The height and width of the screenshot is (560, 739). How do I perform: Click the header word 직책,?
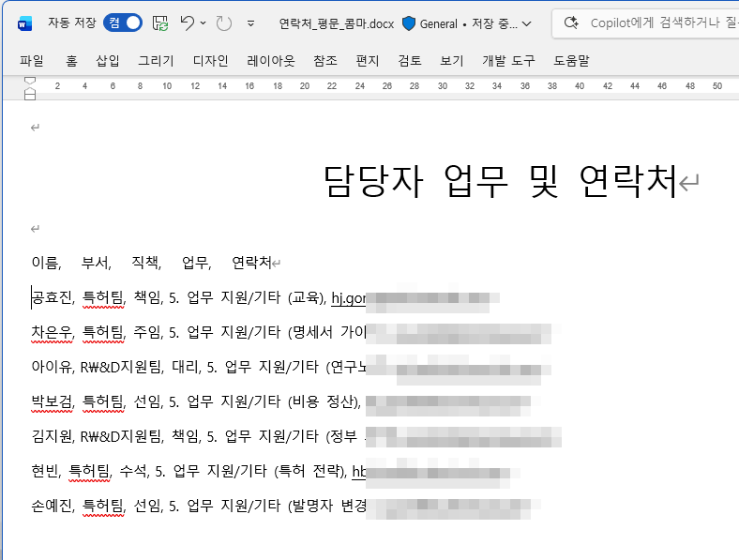point(146,262)
